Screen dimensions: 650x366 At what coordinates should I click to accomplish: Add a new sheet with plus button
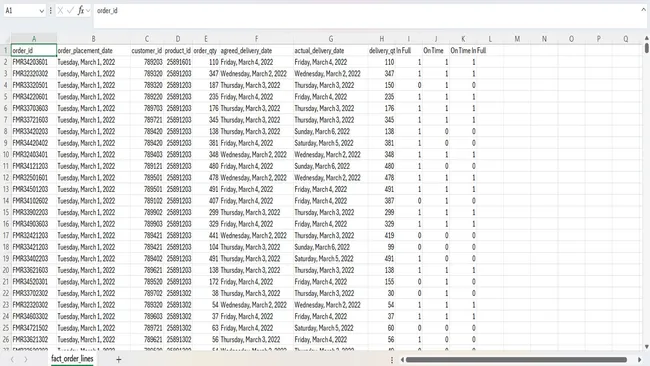coord(119,359)
